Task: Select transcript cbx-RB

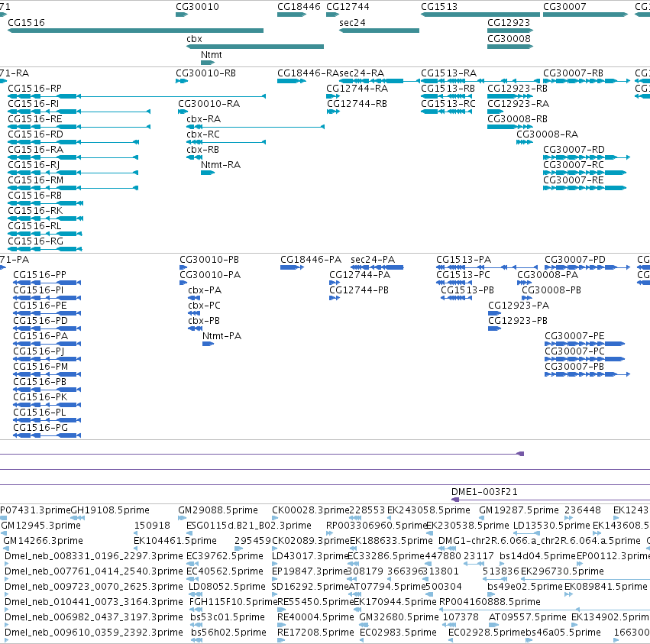Action: pos(195,157)
